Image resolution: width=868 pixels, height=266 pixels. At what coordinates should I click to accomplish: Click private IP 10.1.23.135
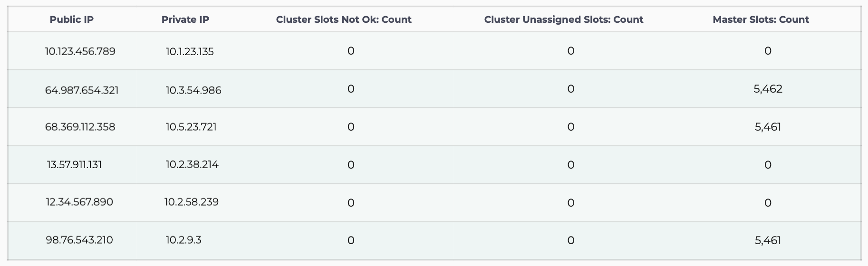190,51
